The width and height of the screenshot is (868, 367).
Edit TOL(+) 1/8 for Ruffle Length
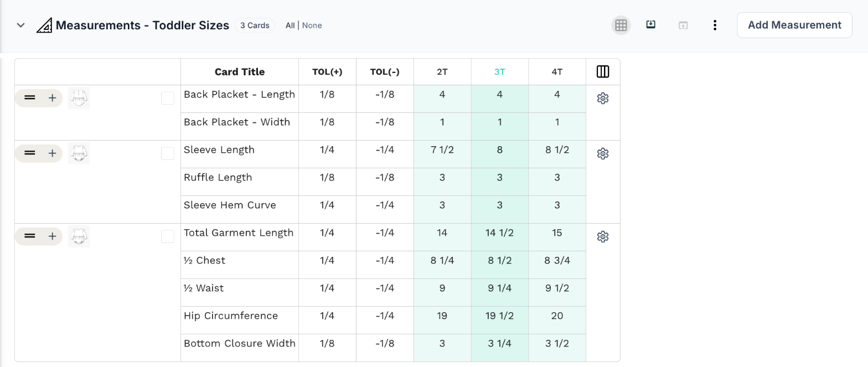tap(327, 182)
